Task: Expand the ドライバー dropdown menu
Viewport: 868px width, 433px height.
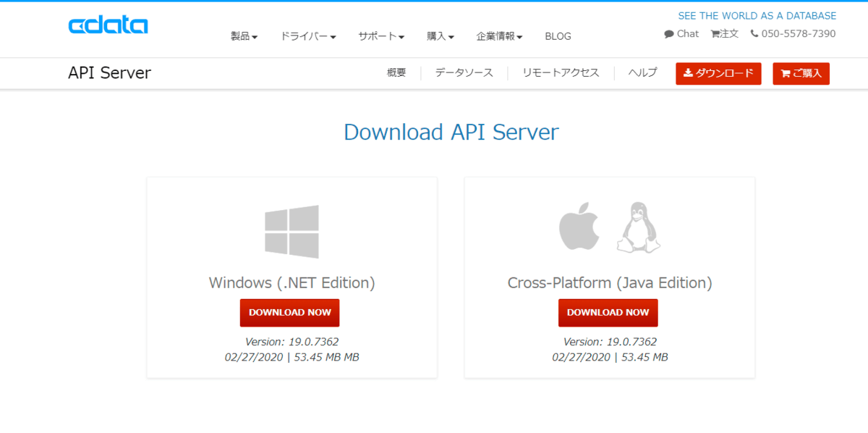Action: click(x=308, y=36)
